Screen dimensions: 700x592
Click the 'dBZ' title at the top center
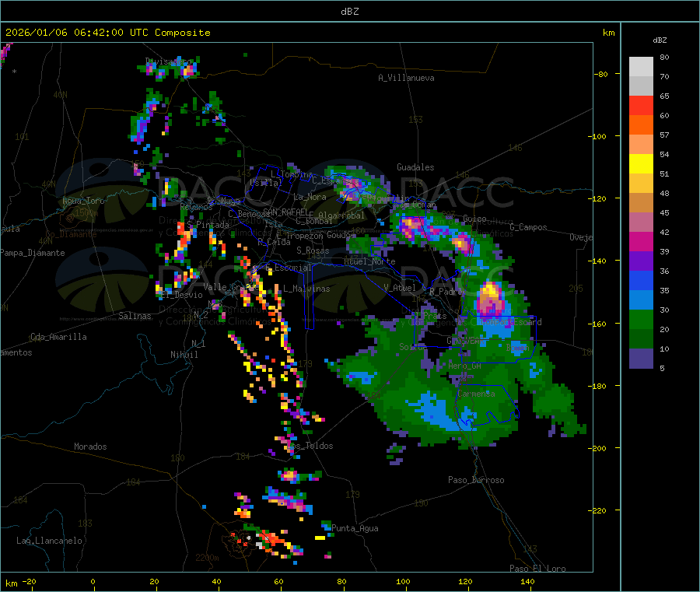pyautogui.click(x=349, y=12)
